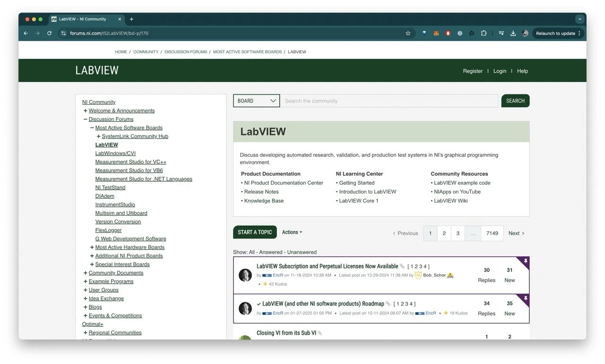Open the Extensions puzzle-piece menu
The width and height of the screenshot is (605, 364).
pos(484,34)
